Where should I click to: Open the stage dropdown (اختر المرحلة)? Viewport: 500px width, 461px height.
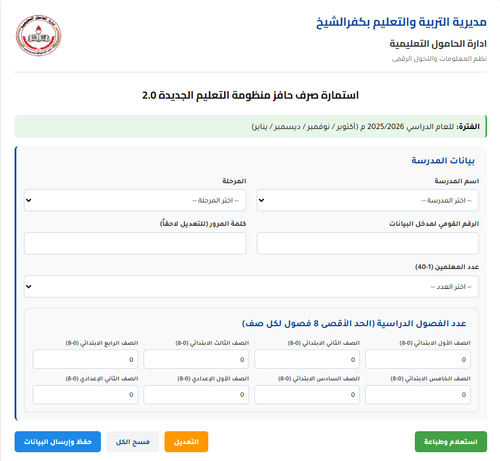tap(135, 200)
